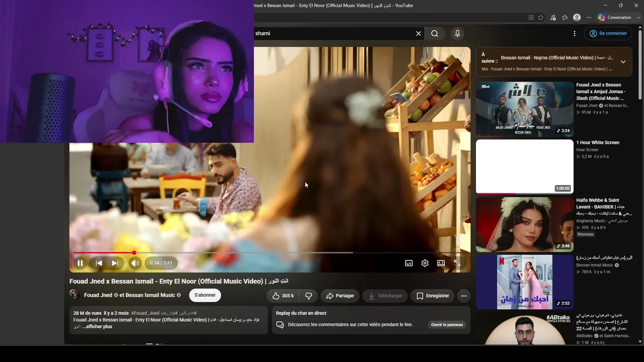Open the Netflix-branded 2:52 video thumbnail

click(525, 282)
